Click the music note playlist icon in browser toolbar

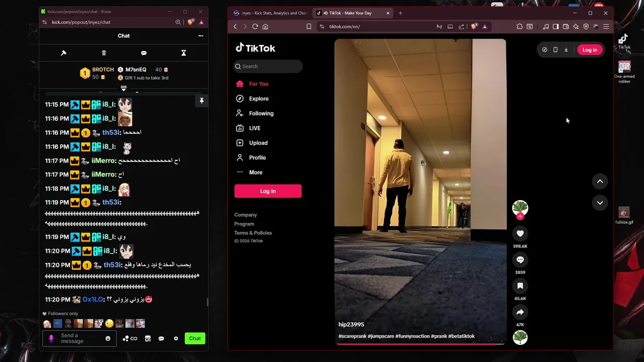[546, 27]
